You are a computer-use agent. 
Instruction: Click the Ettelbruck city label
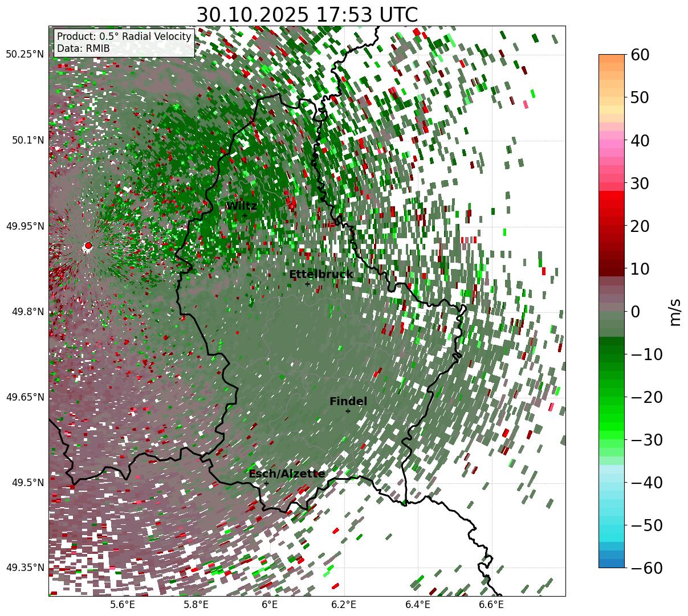click(321, 275)
